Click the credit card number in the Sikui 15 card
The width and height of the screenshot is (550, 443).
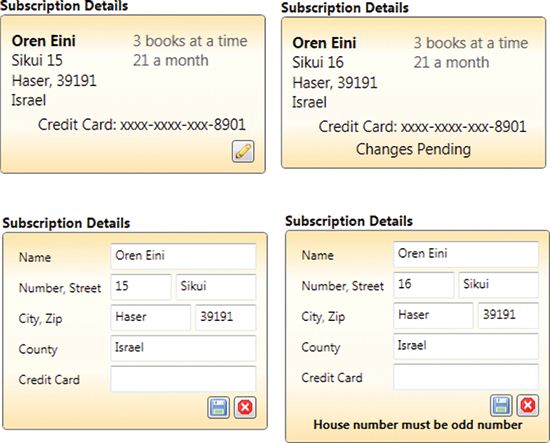pos(183,125)
